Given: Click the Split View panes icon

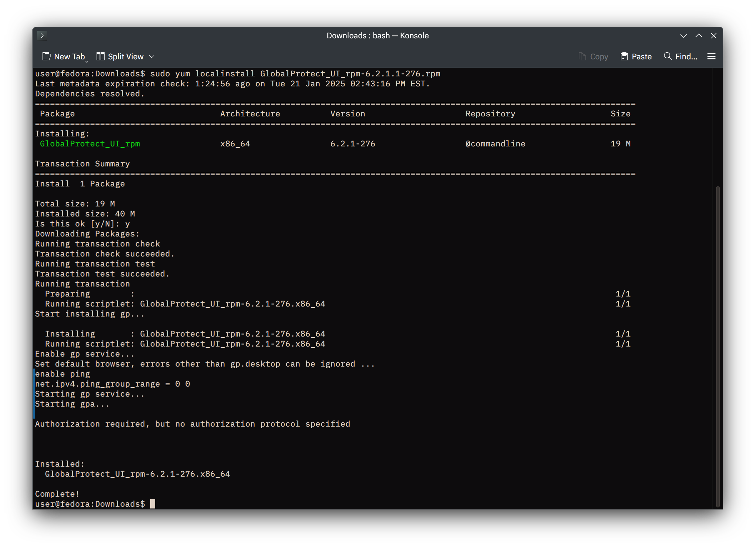Looking at the screenshot, I should click(100, 56).
